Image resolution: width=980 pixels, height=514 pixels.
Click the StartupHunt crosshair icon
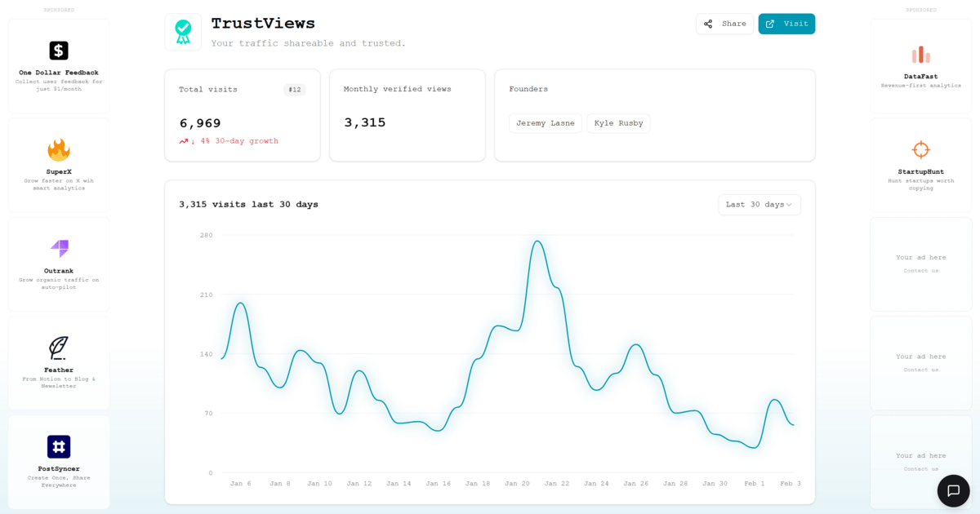[921, 150]
